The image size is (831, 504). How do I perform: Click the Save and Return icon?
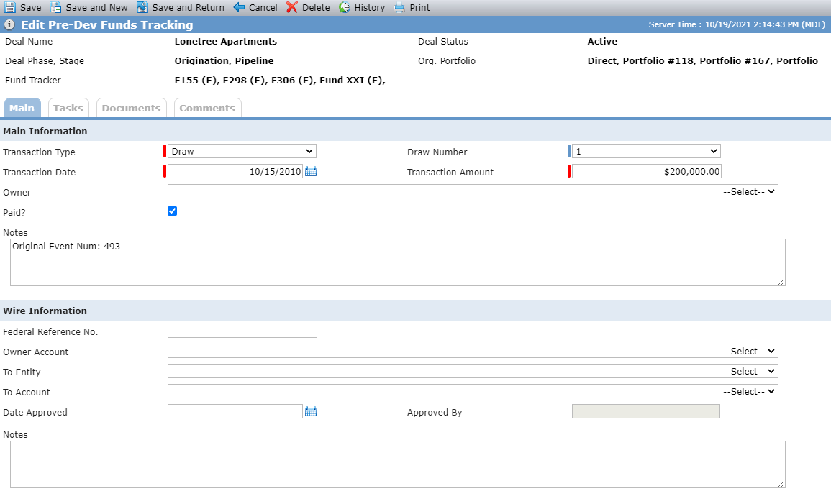[142, 7]
